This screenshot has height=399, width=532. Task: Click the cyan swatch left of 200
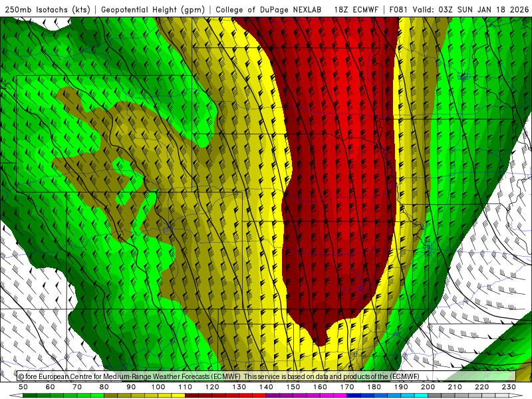click(422, 396)
